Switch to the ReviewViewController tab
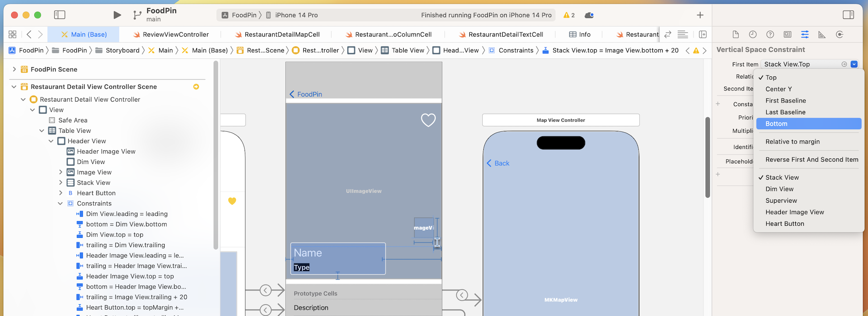Screen dimensions: 868x316 (175, 34)
